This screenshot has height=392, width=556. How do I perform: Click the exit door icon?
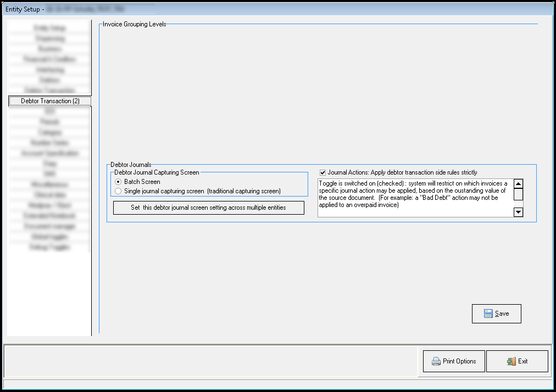tap(511, 361)
